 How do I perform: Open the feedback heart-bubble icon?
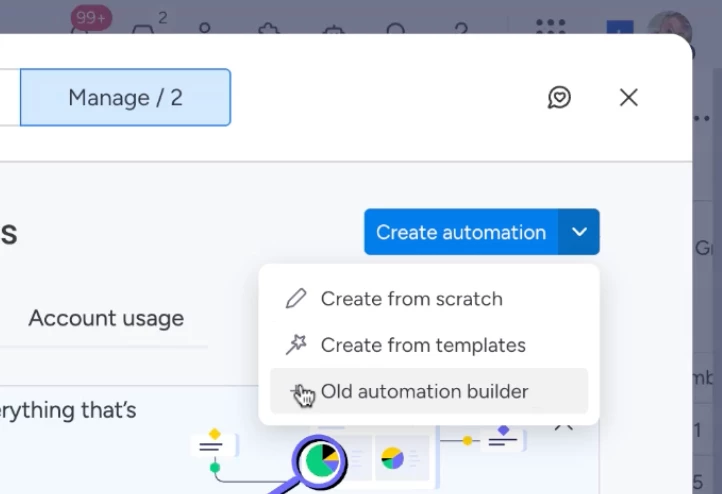559,97
